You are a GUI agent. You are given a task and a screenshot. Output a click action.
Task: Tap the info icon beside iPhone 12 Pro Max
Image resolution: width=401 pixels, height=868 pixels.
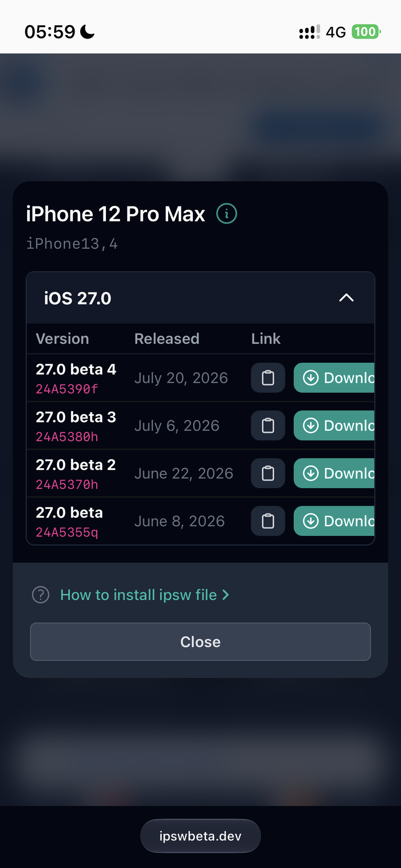click(227, 213)
